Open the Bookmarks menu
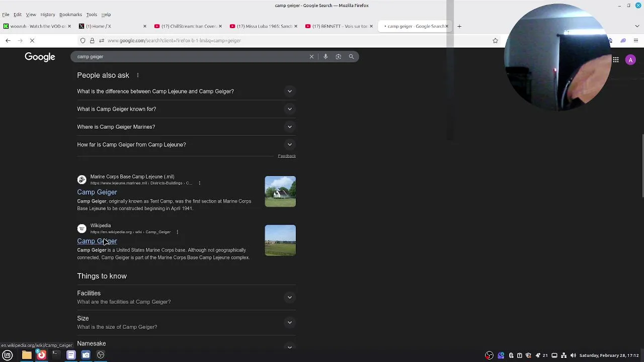The width and height of the screenshot is (644, 362). tap(70, 15)
